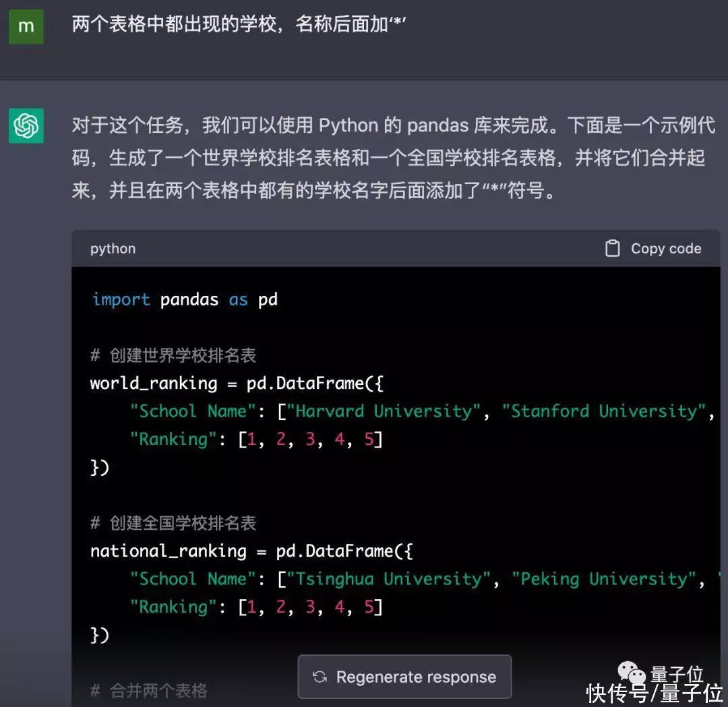Click "national_ranking = pd.DataFrame({" line

click(x=251, y=551)
